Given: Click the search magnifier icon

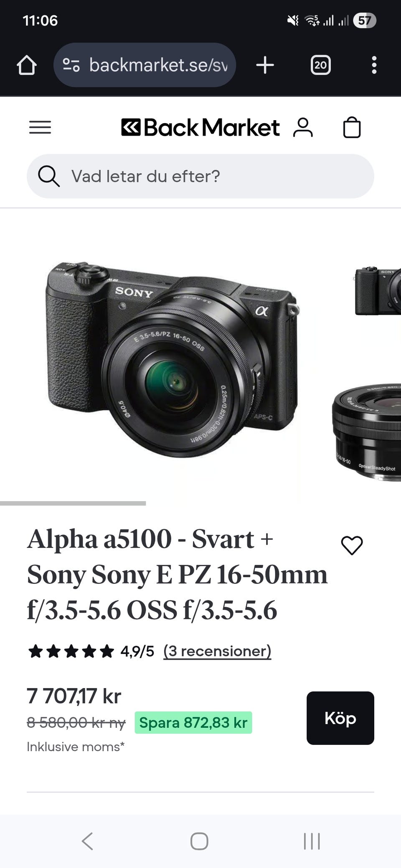Looking at the screenshot, I should [x=48, y=176].
